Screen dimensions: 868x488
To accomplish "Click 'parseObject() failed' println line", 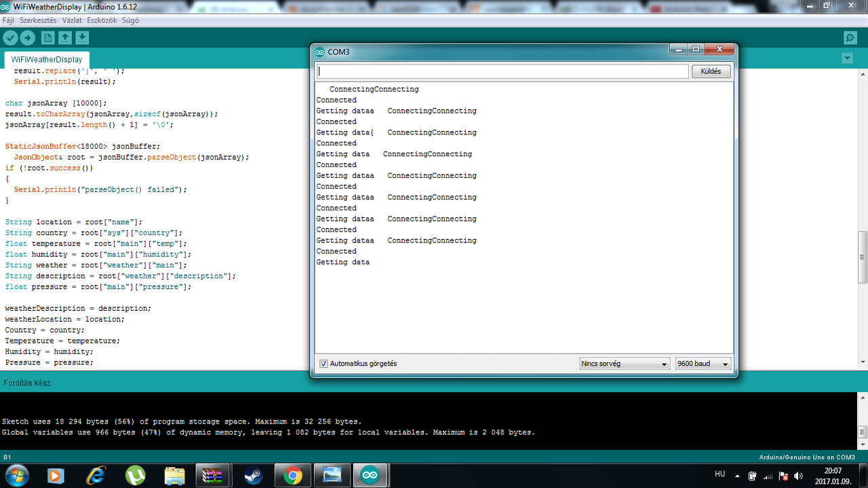I will coord(100,189).
